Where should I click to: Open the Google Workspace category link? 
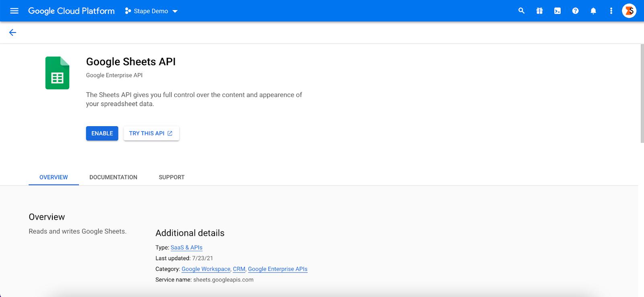tap(206, 269)
